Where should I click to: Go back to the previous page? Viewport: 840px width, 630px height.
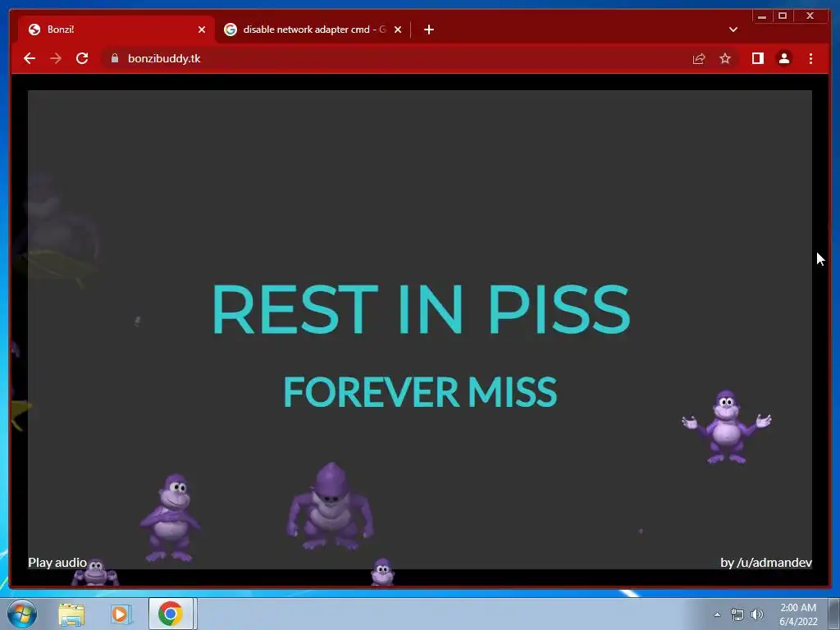click(30, 58)
